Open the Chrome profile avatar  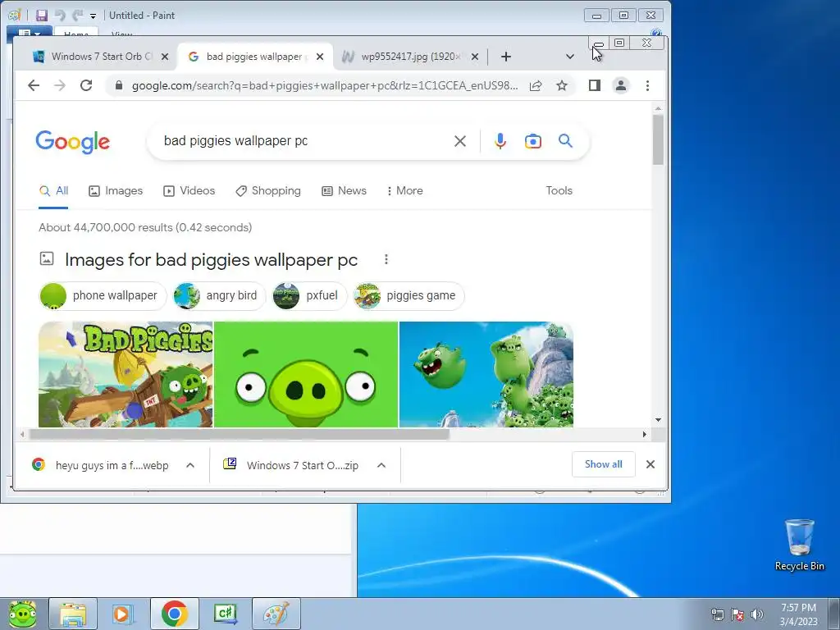pos(620,85)
